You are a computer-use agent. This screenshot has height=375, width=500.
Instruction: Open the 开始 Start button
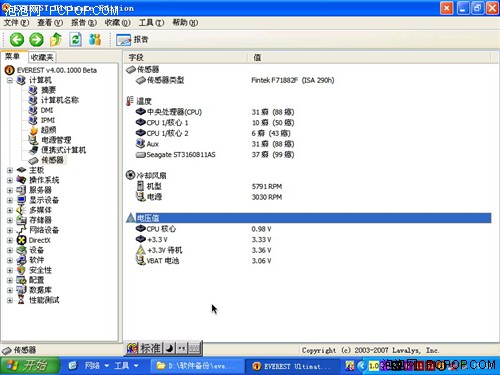coord(29,366)
